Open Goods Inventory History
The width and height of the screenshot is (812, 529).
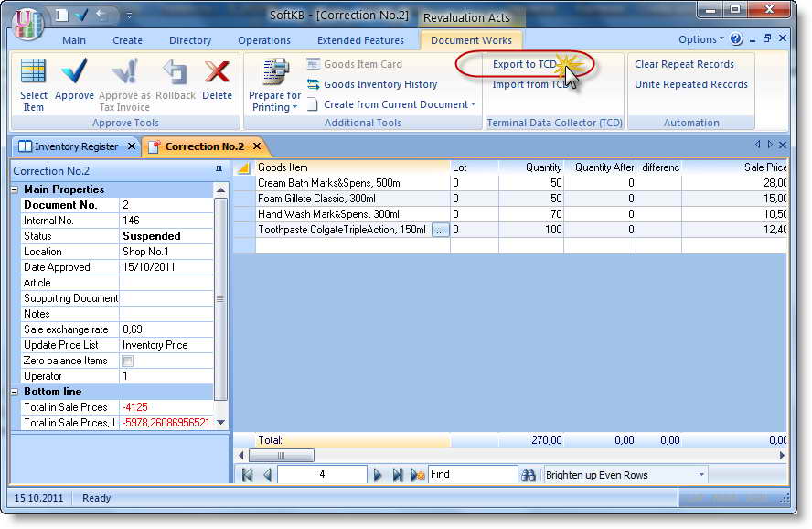tap(380, 84)
